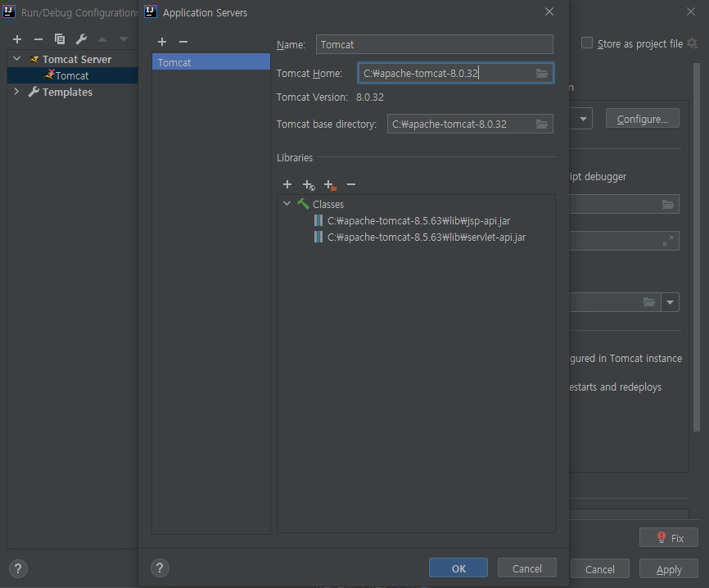The height and width of the screenshot is (588, 709).
Task: Open edit templates wrench icon
Action: pos(81,39)
